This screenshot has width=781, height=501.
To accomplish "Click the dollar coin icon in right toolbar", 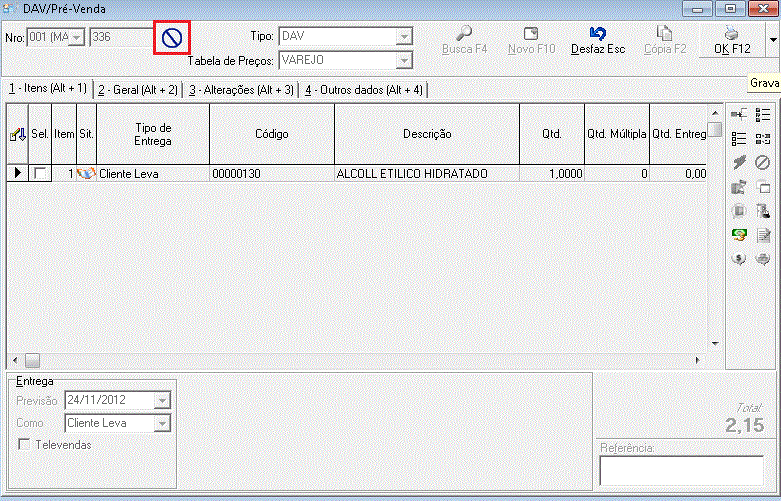I will (x=739, y=258).
